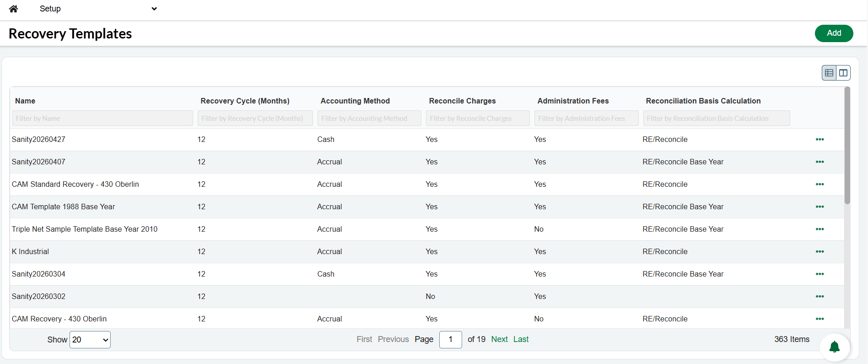
Task: Open actions menu for CAM Recovery 430 Oberlin
Action: [819, 319]
